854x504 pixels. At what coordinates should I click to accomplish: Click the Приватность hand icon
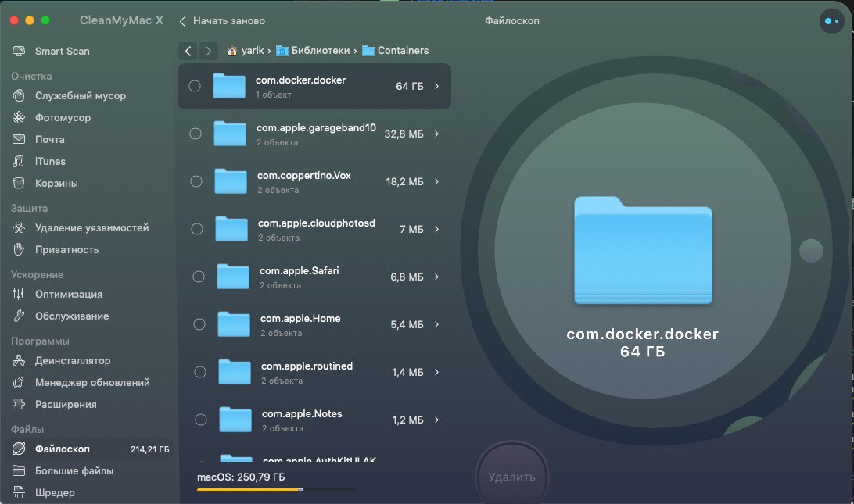pyautogui.click(x=19, y=249)
